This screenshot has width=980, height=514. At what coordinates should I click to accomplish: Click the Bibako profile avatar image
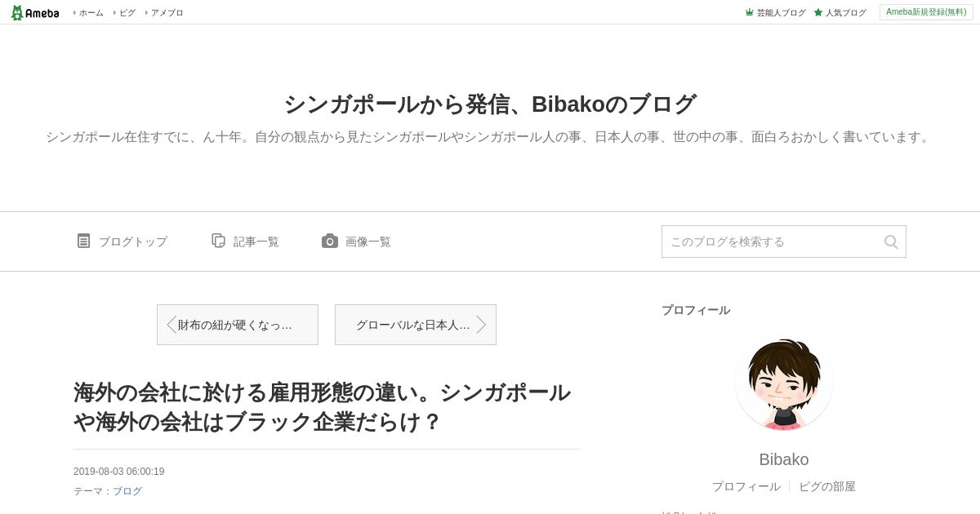[x=784, y=383]
